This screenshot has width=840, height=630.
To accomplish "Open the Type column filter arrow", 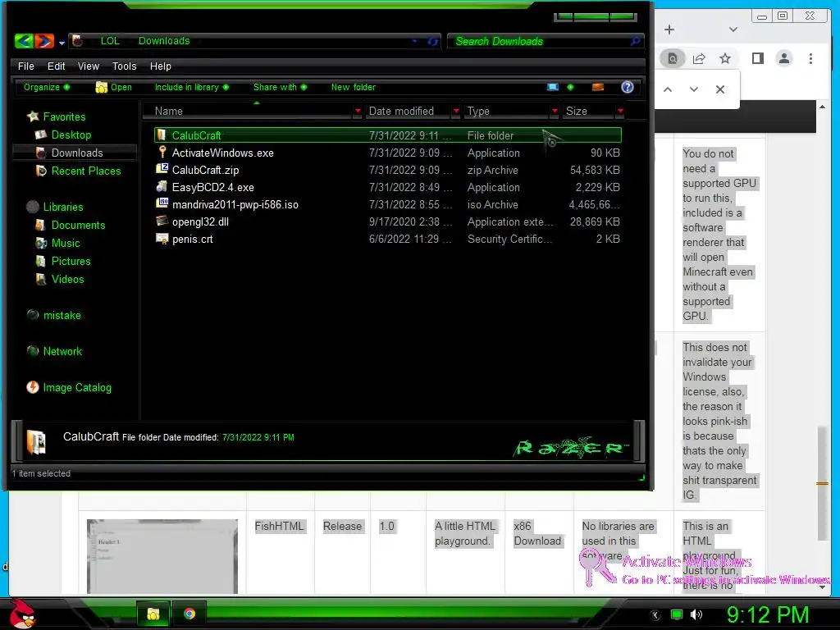I will (555, 111).
